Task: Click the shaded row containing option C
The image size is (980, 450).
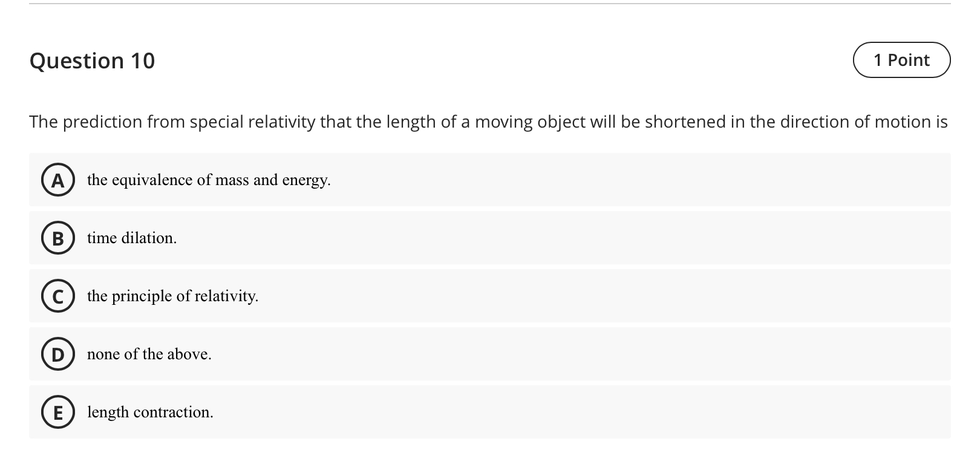Action: (x=423, y=296)
